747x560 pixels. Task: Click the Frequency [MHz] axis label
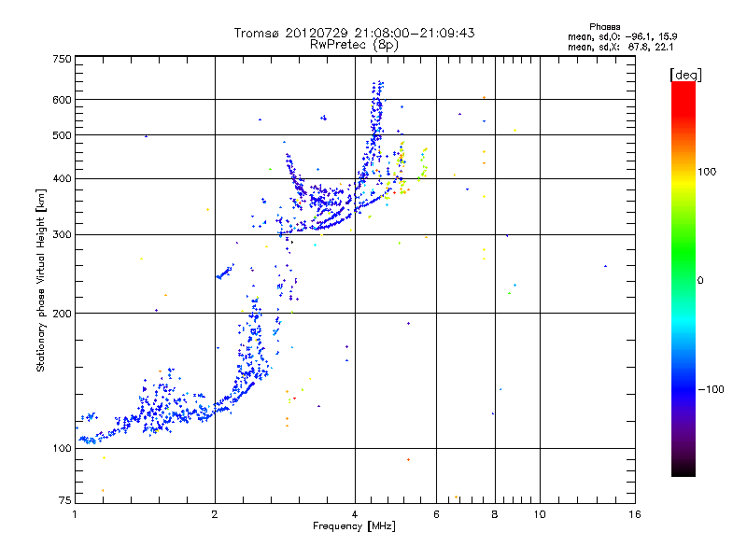pyautogui.click(x=354, y=526)
